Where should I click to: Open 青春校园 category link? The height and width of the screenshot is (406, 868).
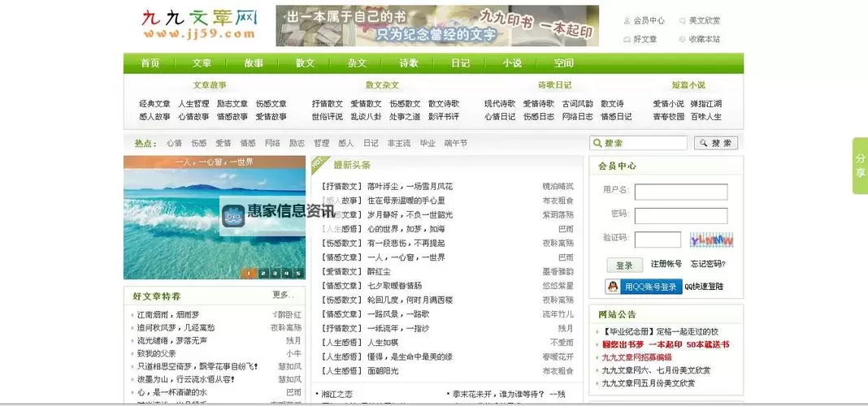tap(669, 117)
